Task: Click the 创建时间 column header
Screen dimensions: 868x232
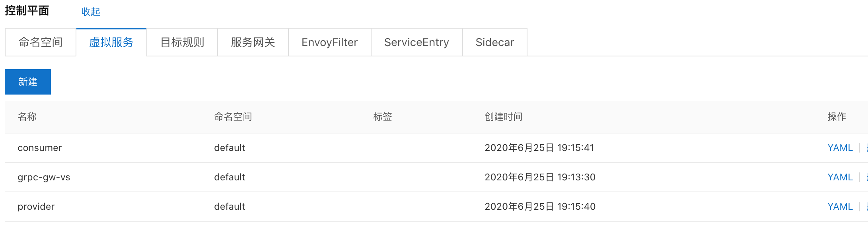Action: tap(504, 116)
